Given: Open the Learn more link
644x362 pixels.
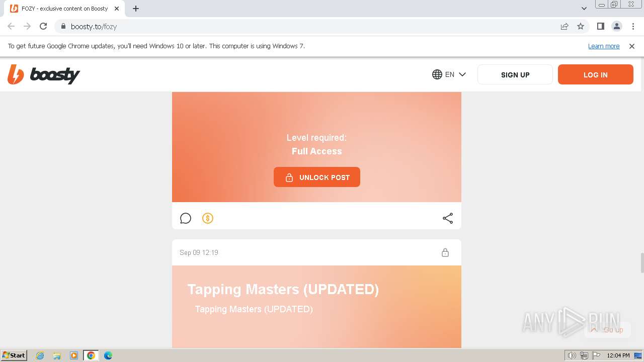Looking at the screenshot, I should pyautogui.click(x=604, y=46).
